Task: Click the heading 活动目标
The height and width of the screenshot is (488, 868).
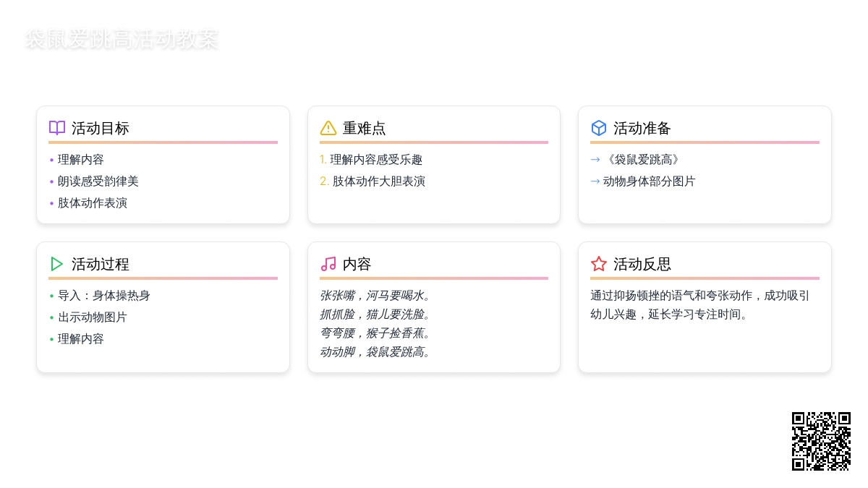Action: tap(101, 128)
